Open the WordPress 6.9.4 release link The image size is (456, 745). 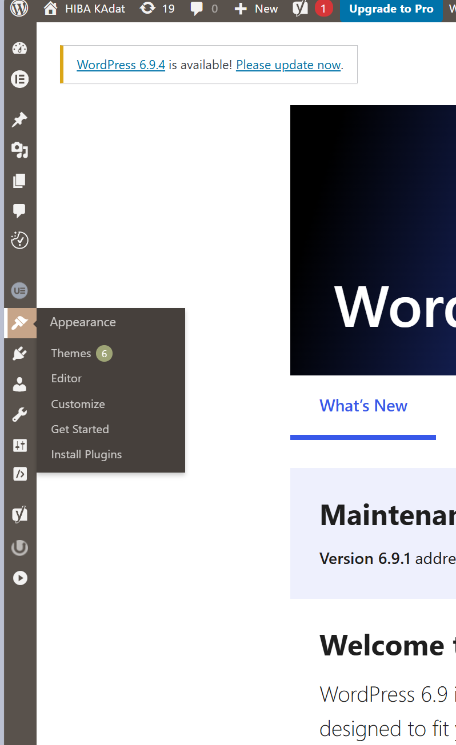(x=121, y=65)
